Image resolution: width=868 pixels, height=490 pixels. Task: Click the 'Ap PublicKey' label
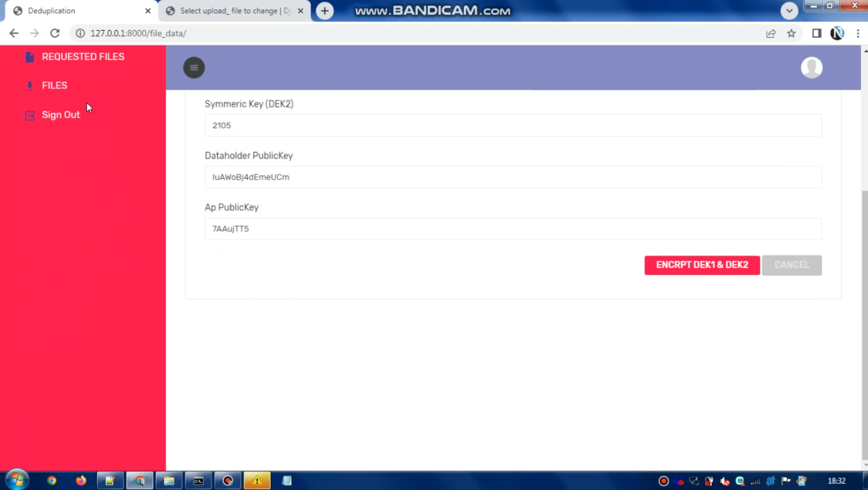pos(231,207)
